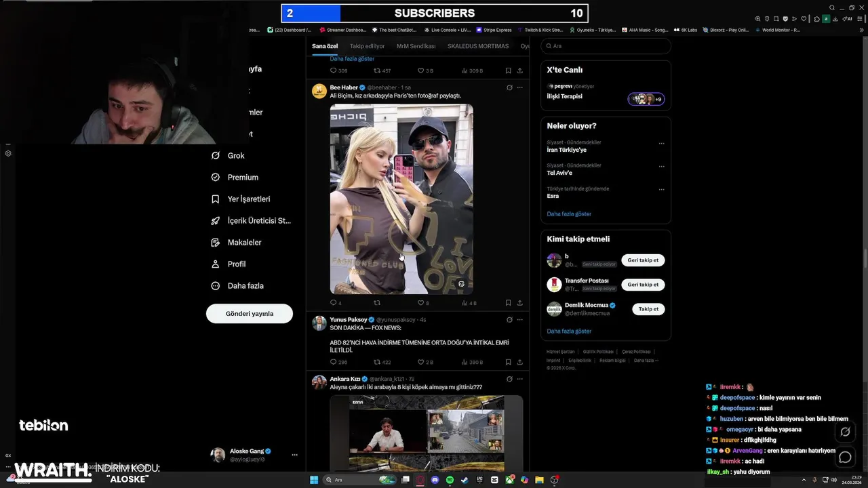Open Aloske Gang account menu dots
868x488 pixels.
point(294,455)
